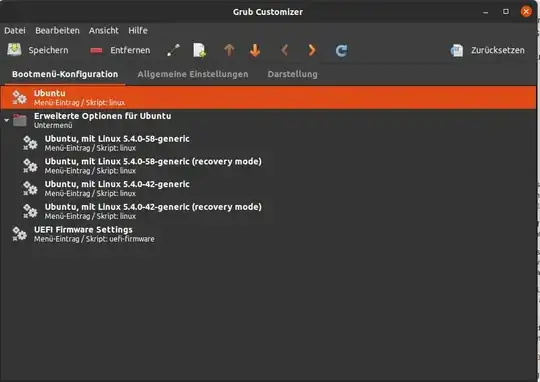
Task: Click the gear icon of highlighted Ubuntu entry
Action: coord(20,97)
